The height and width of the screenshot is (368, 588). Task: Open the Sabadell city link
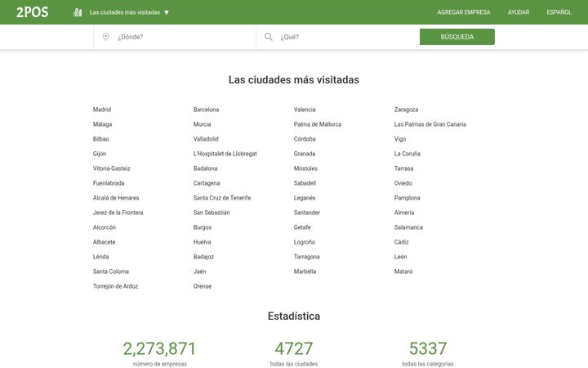click(305, 183)
